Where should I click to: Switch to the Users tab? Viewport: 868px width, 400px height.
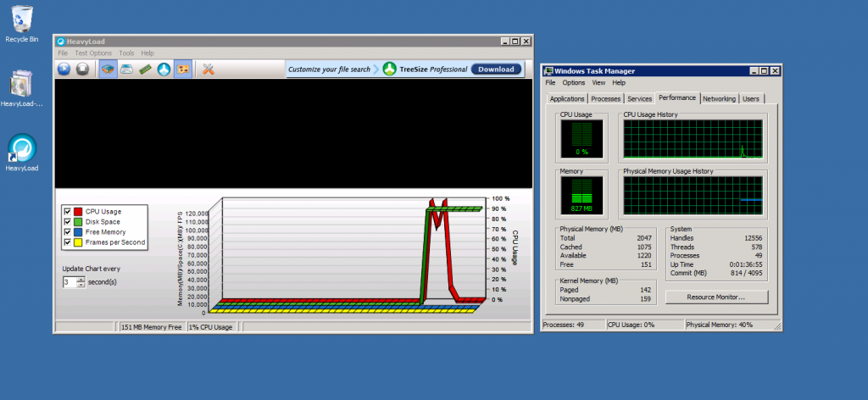pyautogui.click(x=751, y=98)
